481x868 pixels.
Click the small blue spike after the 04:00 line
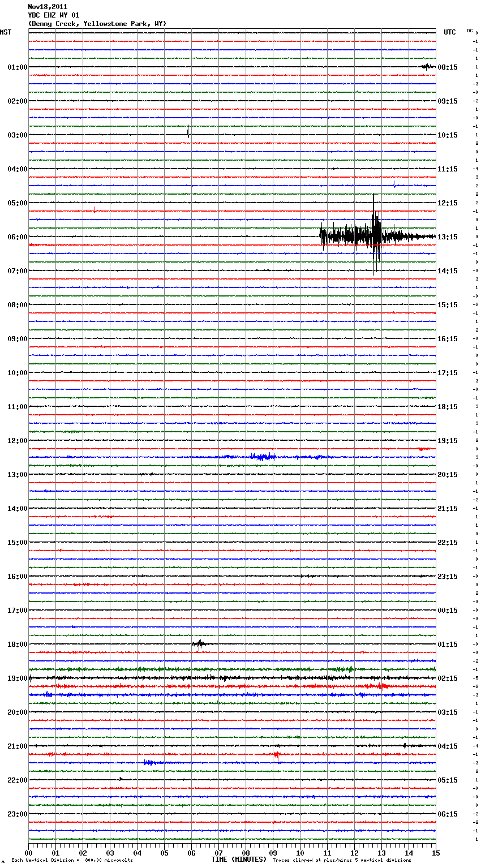coord(394,183)
